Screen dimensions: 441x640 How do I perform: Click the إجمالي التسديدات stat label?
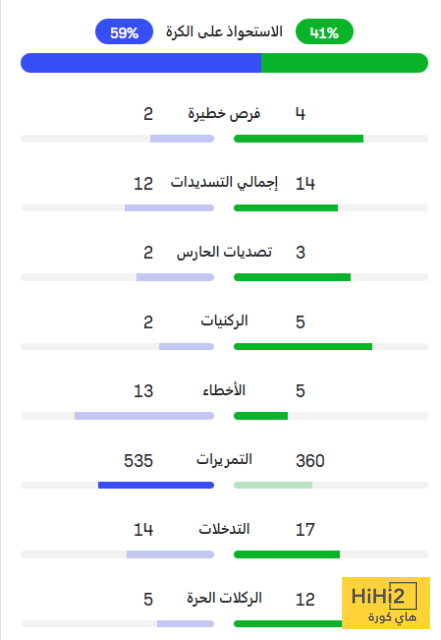point(224,182)
